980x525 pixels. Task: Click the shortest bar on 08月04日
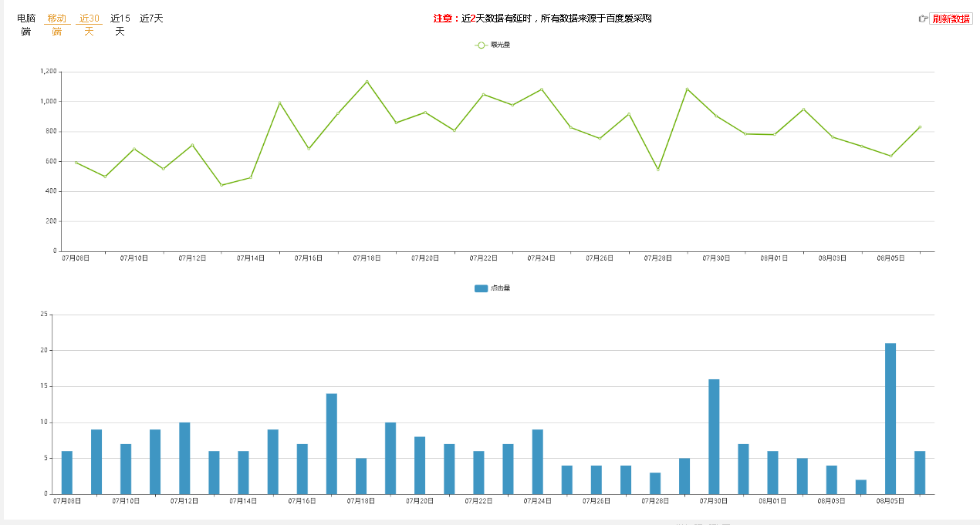[x=861, y=487]
